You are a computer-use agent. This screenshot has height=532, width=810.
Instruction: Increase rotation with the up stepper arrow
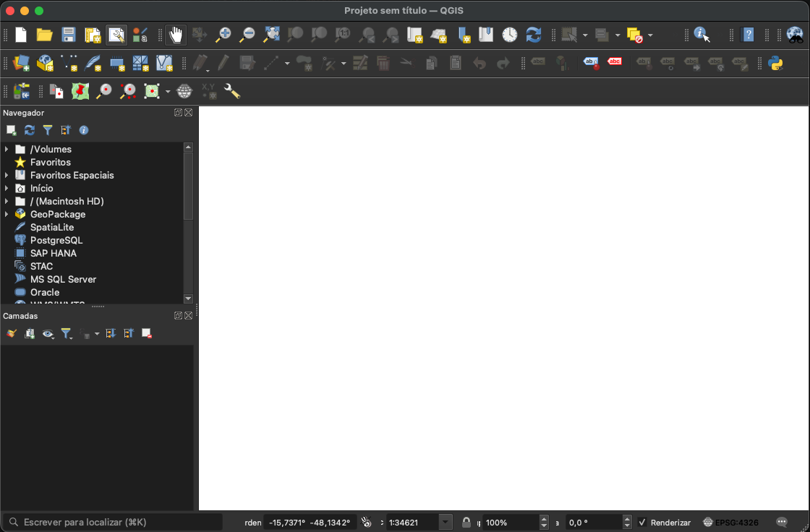627,518
